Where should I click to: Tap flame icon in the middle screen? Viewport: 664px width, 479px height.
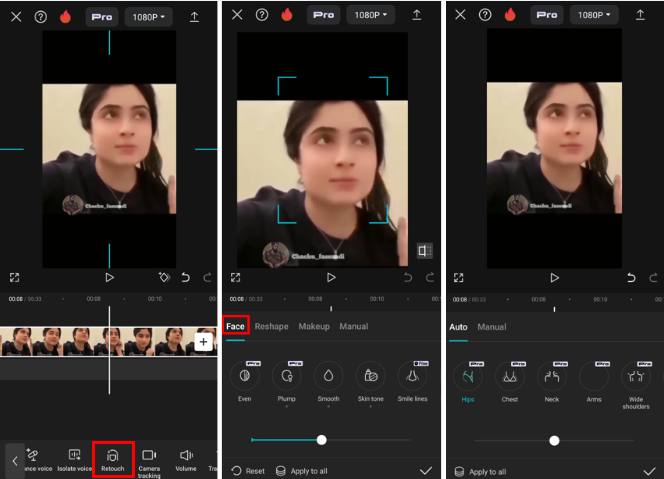point(287,15)
